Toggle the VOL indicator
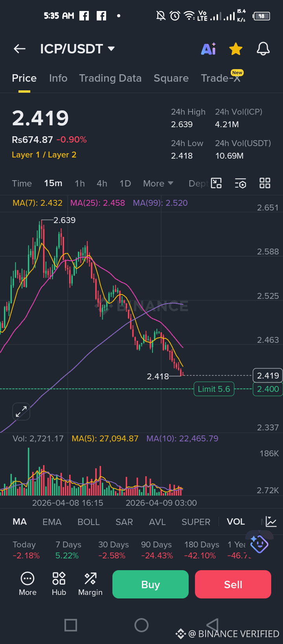 click(x=236, y=522)
